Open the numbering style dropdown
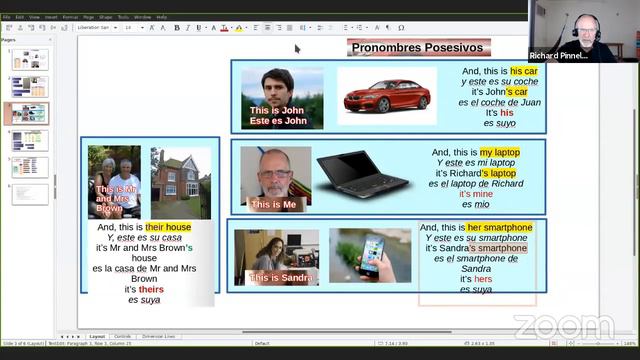Screen dimensions: 640x360 click(x=366, y=28)
